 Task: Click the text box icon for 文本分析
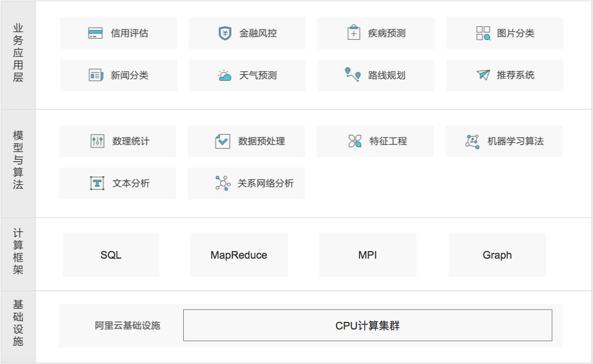[x=97, y=183]
